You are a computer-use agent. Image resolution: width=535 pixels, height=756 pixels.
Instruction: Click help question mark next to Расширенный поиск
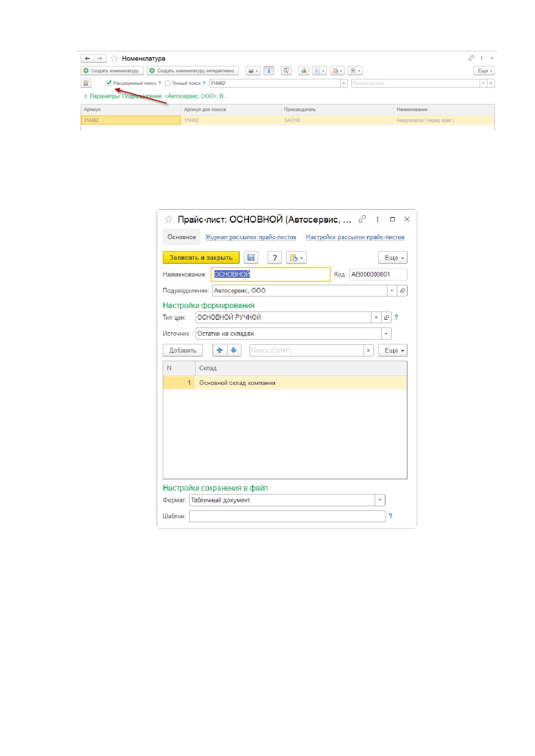[160, 83]
